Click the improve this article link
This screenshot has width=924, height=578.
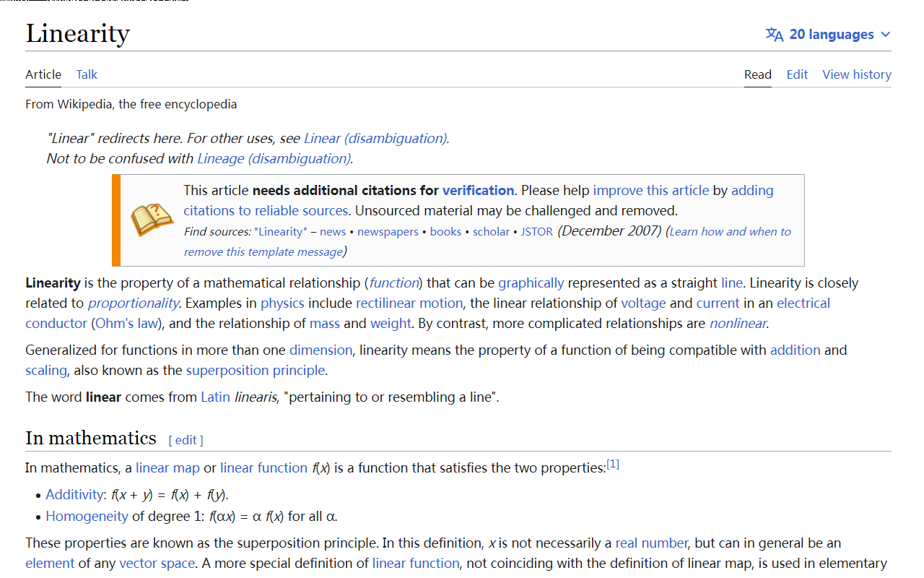click(x=651, y=190)
